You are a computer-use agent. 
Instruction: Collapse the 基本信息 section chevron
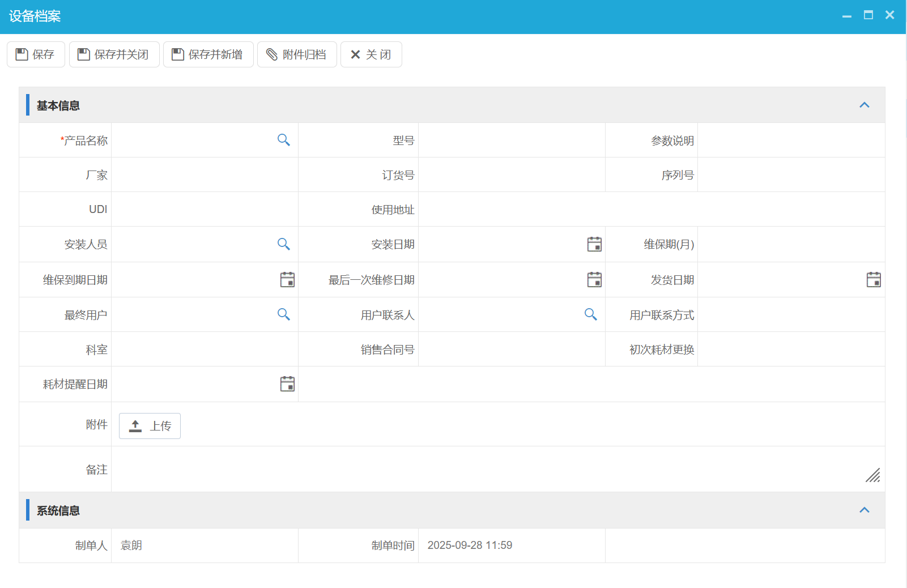(865, 105)
